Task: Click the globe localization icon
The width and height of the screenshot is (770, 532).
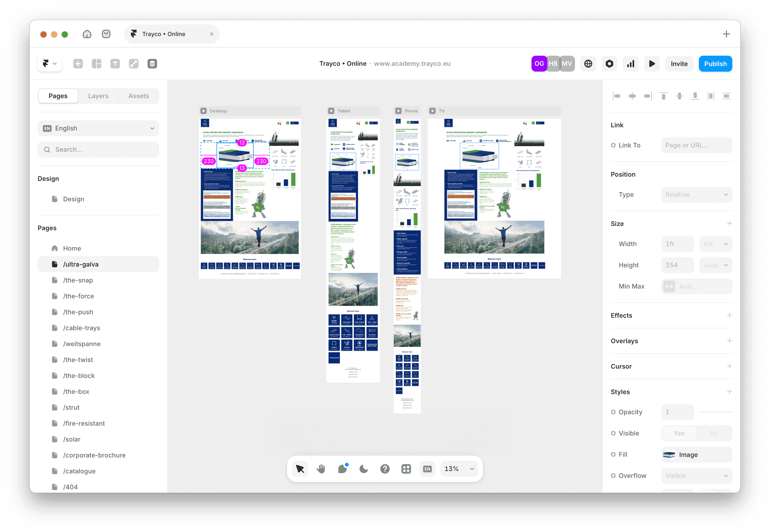Action: coord(588,64)
